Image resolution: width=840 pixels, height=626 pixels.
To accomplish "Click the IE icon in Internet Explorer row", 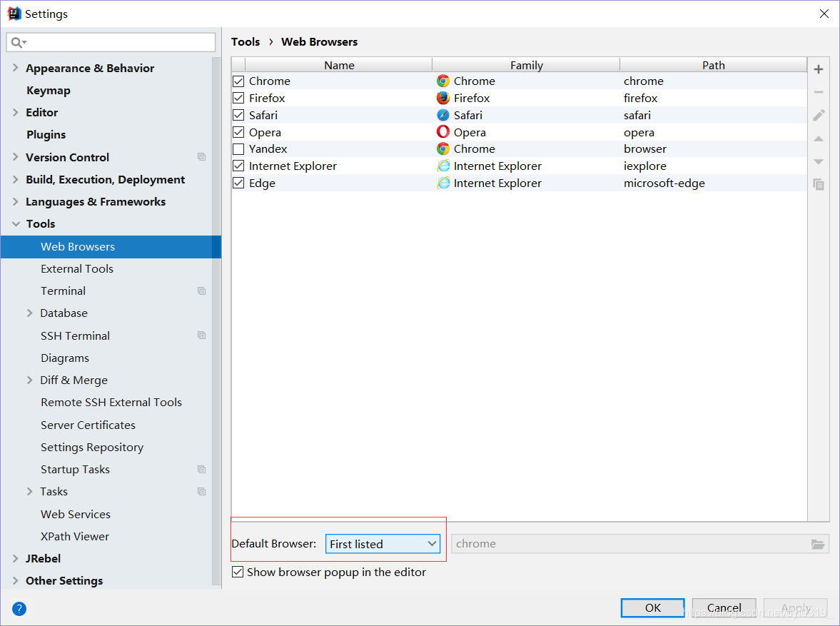I will click(x=443, y=166).
